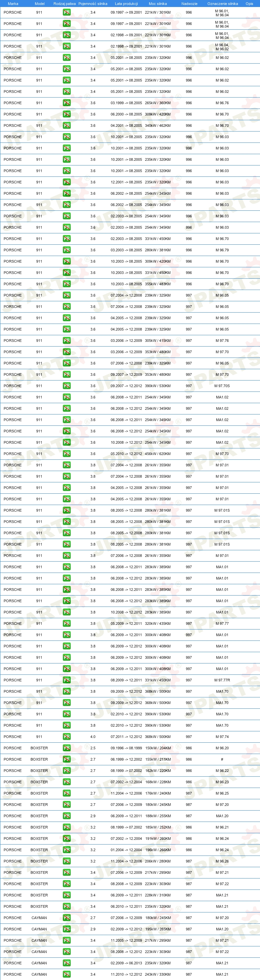Click fuel icon in Boxster 162kW / 220KM row
The image size is (260, 980).
(x=66, y=770)
